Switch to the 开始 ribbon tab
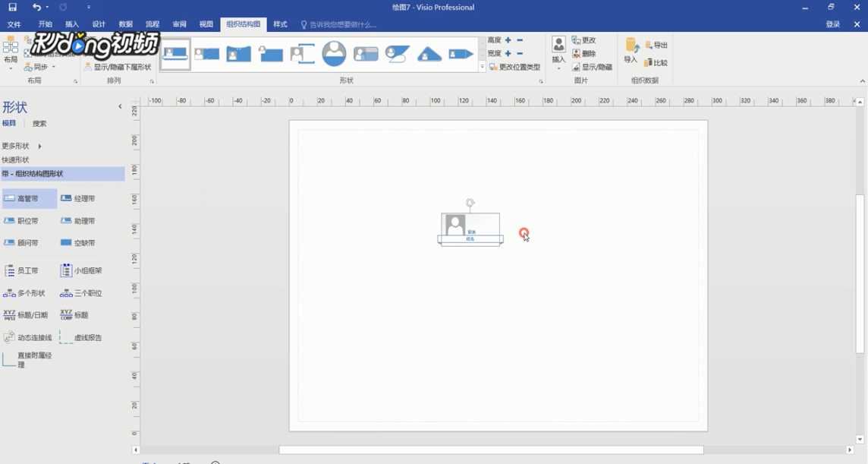Screen dimensions: 868x464 [46, 24]
